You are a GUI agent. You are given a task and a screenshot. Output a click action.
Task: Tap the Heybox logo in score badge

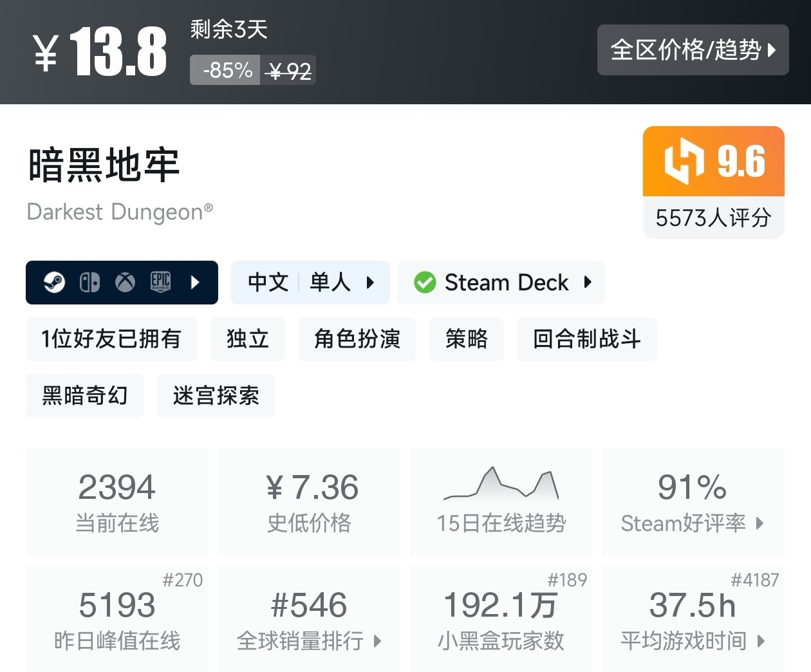coord(683,161)
